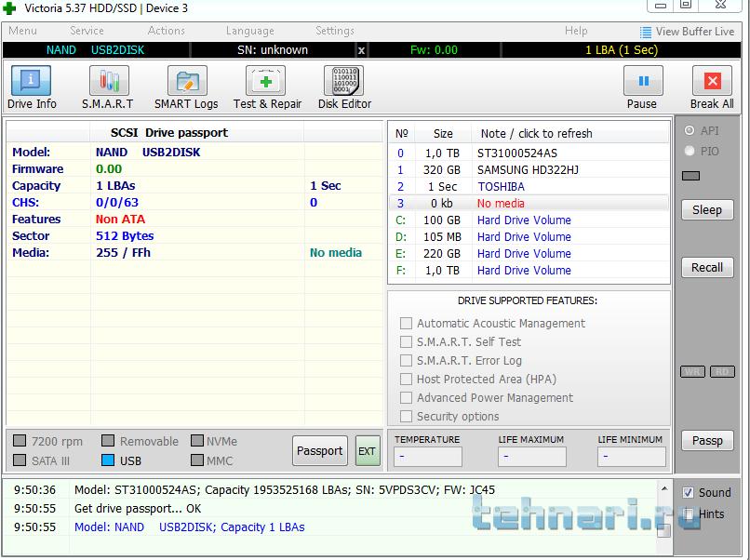Click the green cross application icon
This screenshot has width=750, height=560.
[9, 7]
